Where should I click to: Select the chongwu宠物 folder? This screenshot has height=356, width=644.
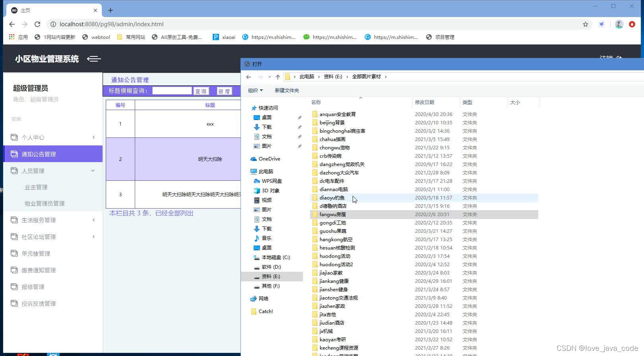click(x=424, y=148)
